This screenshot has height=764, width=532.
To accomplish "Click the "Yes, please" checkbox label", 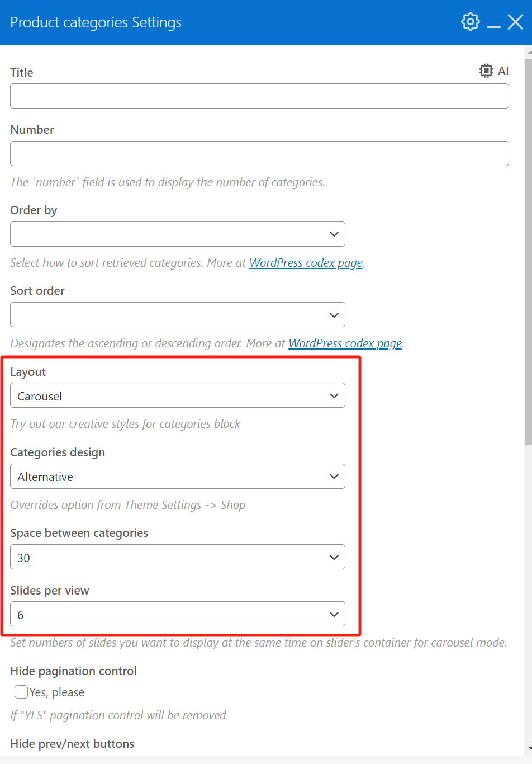I will click(x=57, y=692).
